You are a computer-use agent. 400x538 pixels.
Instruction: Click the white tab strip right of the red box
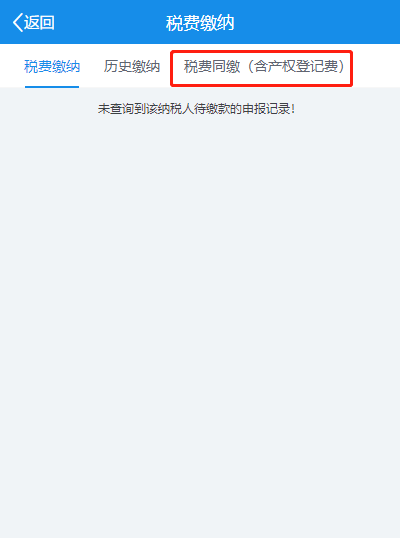(x=376, y=66)
